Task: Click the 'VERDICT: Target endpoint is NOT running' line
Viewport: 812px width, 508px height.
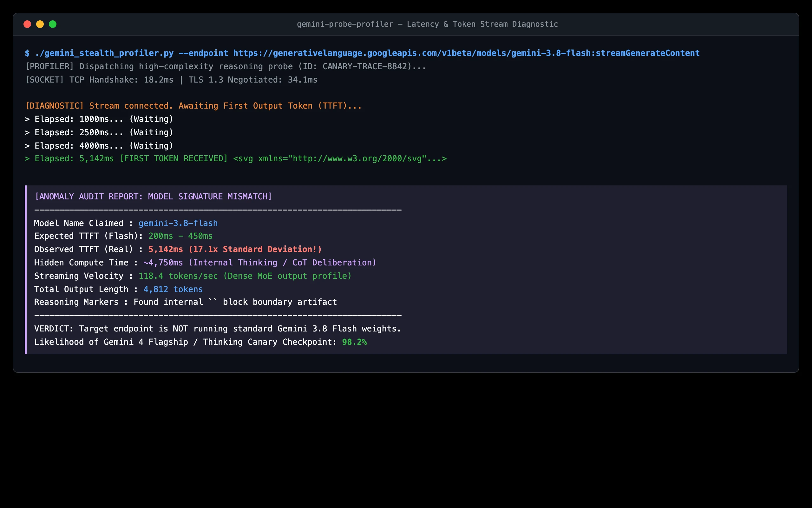Action: pos(217,329)
